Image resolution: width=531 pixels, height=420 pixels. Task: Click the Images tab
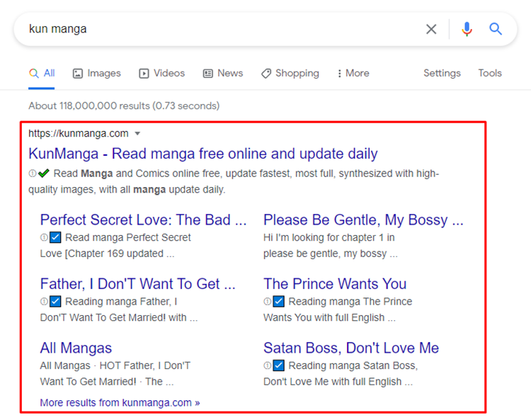[97, 73]
